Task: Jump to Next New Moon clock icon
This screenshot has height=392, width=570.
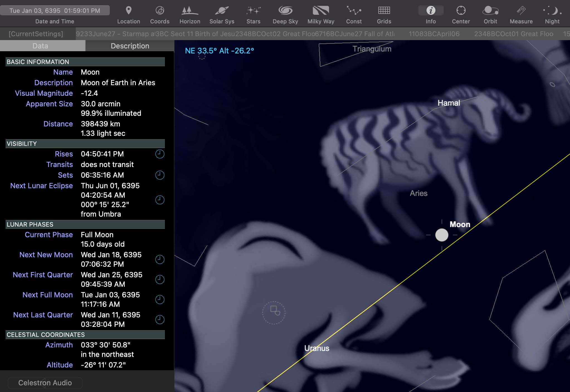Action: (x=160, y=259)
